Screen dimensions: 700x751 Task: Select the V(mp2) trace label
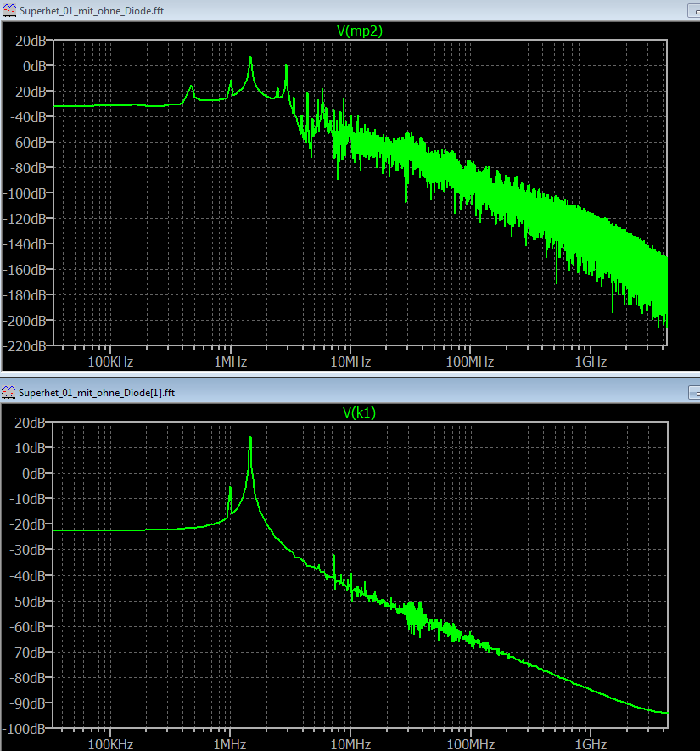tap(360, 31)
